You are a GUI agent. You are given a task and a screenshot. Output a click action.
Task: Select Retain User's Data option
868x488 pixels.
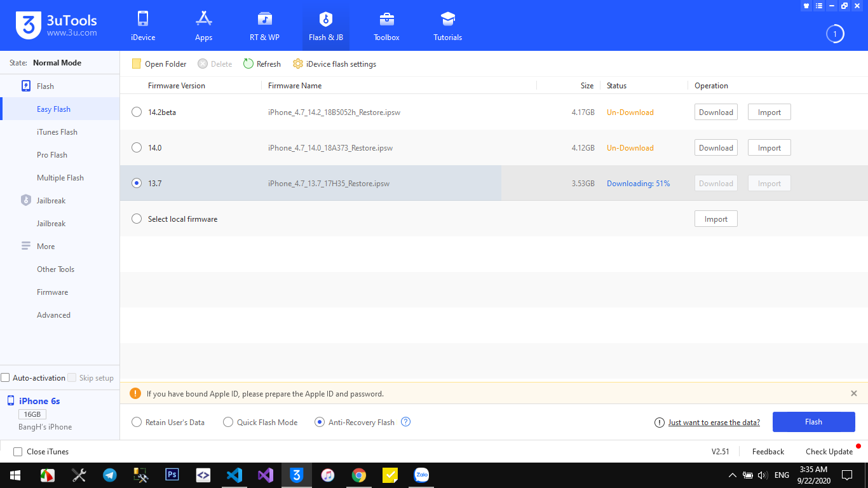(137, 422)
